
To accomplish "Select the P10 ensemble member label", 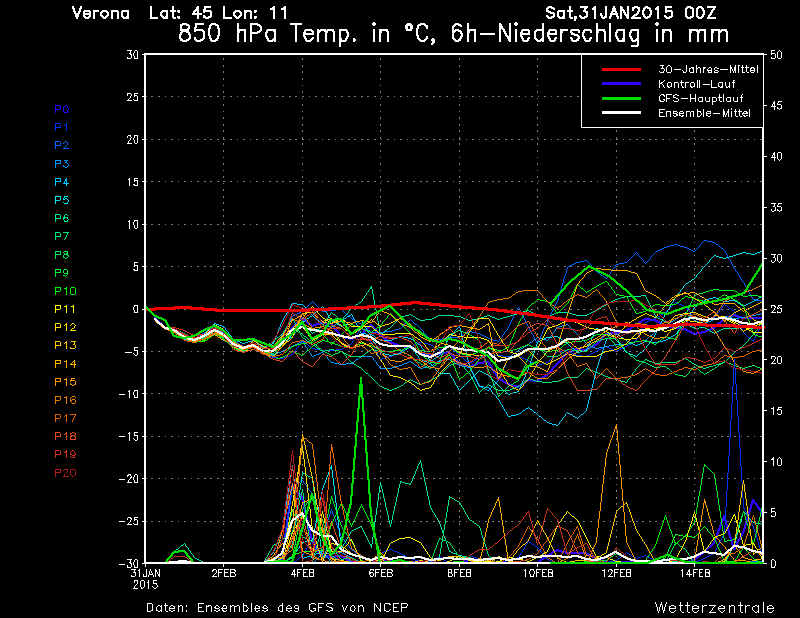I will pos(64,291).
